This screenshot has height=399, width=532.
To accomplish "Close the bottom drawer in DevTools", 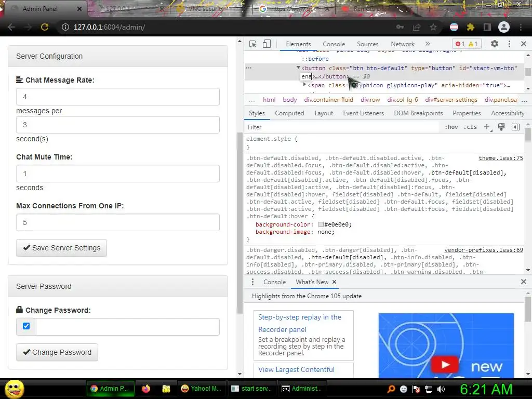I will coord(524,282).
